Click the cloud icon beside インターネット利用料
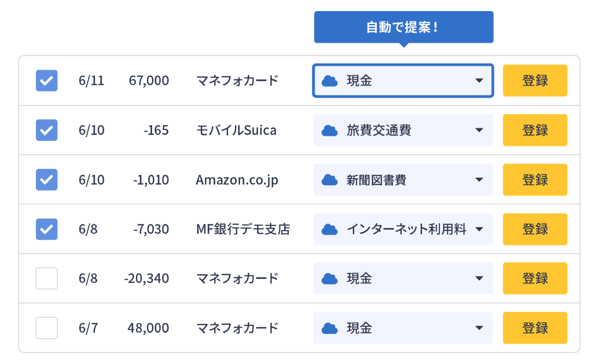Image resolution: width=598 pixels, height=364 pixels. pos(329,229)
